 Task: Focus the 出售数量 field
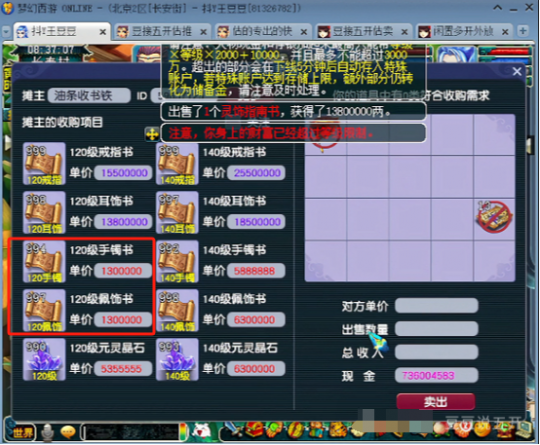[x=436, y=329]
